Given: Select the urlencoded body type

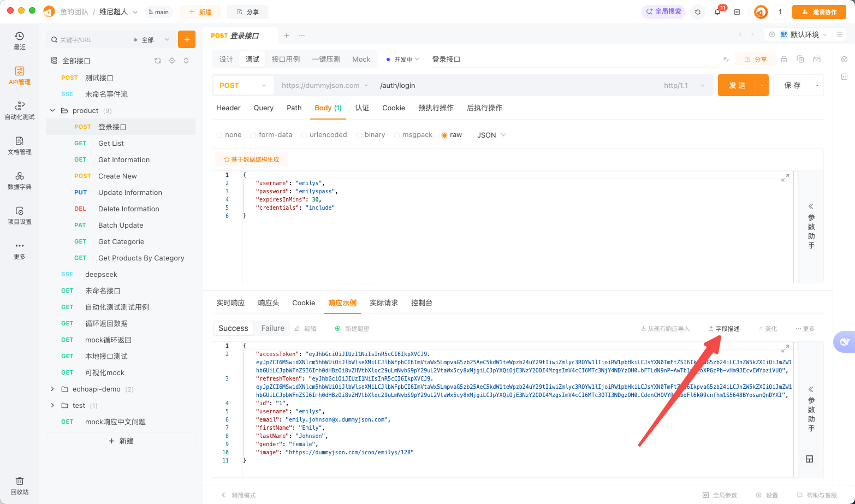Looking at the screenshot, I should tap(324, 135).
